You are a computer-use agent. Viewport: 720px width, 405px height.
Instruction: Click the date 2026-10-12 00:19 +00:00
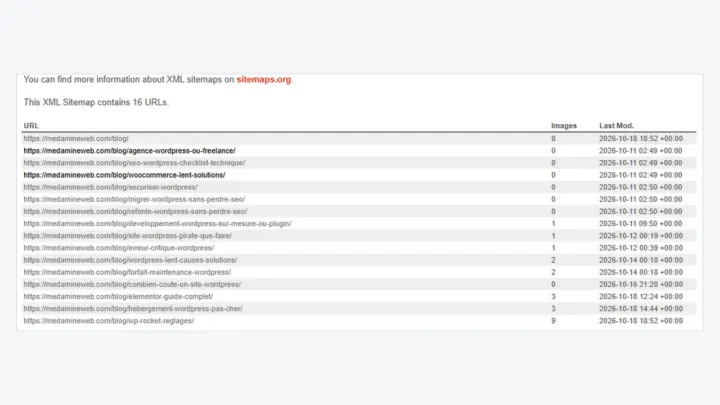(641, 236)
